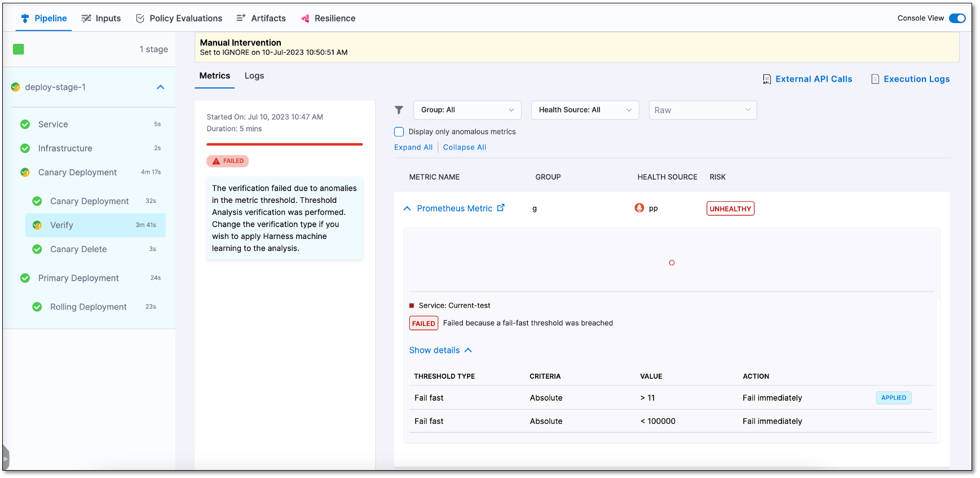Open Prometheus Metric external link icon
This screenshot has width=980, height=478.
[501, 208]
